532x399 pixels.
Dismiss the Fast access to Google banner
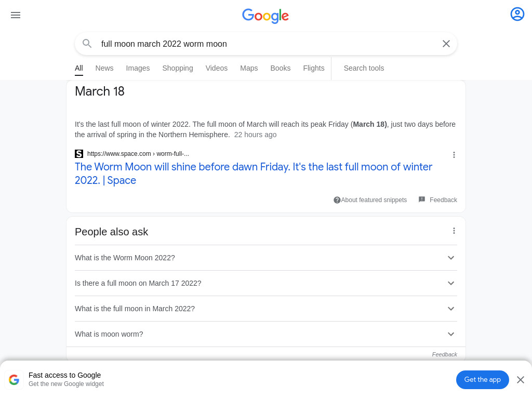[521, 380]
